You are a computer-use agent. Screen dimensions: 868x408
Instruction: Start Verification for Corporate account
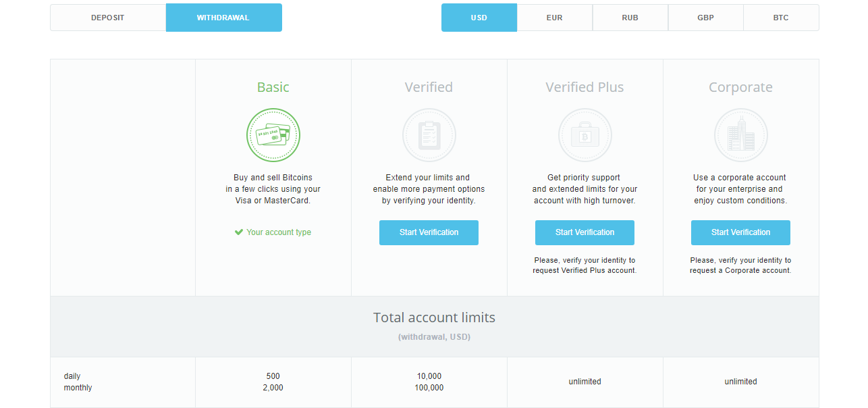point(741,232)
